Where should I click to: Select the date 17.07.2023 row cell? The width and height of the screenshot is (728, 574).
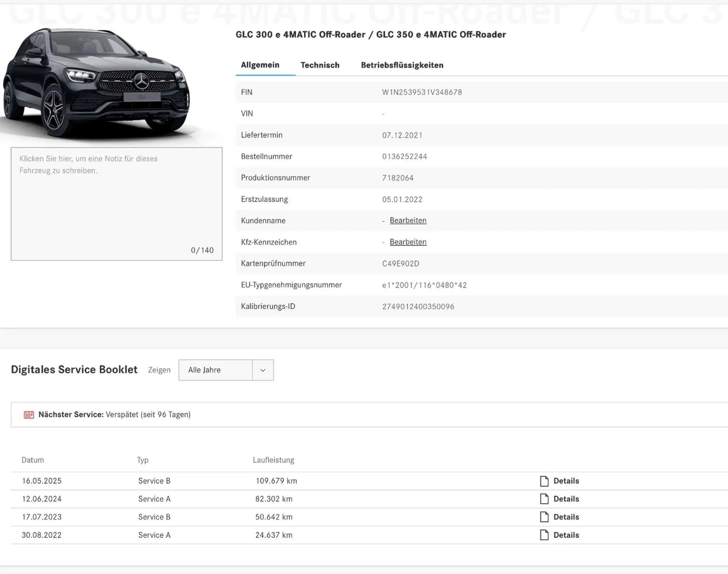click(42, 517)
